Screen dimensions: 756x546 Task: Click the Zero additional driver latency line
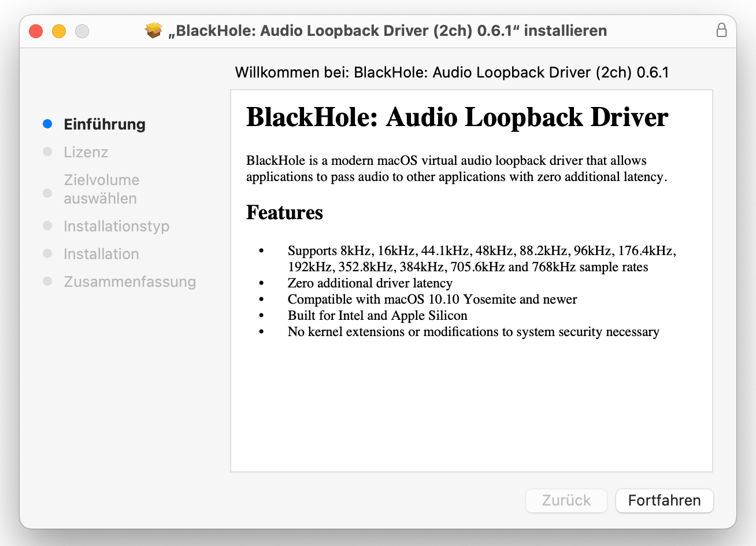[370, 283]
